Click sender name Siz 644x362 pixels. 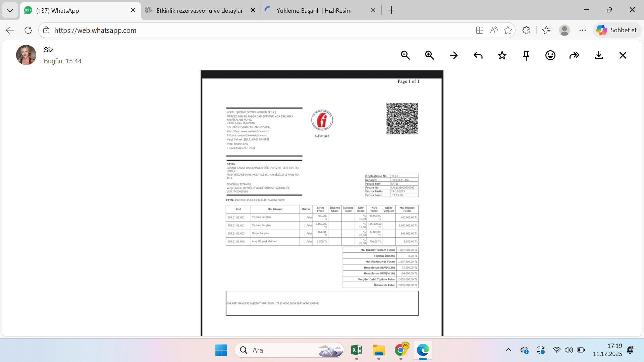point(48,50)
